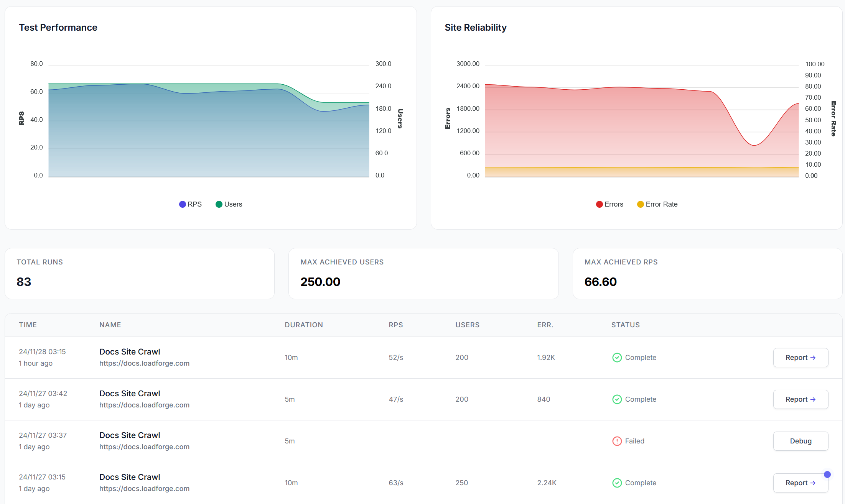Screen dimensions: 845x504
Task: Click the TIME column header
Action: pyautogui.click(x=28, y=325)
